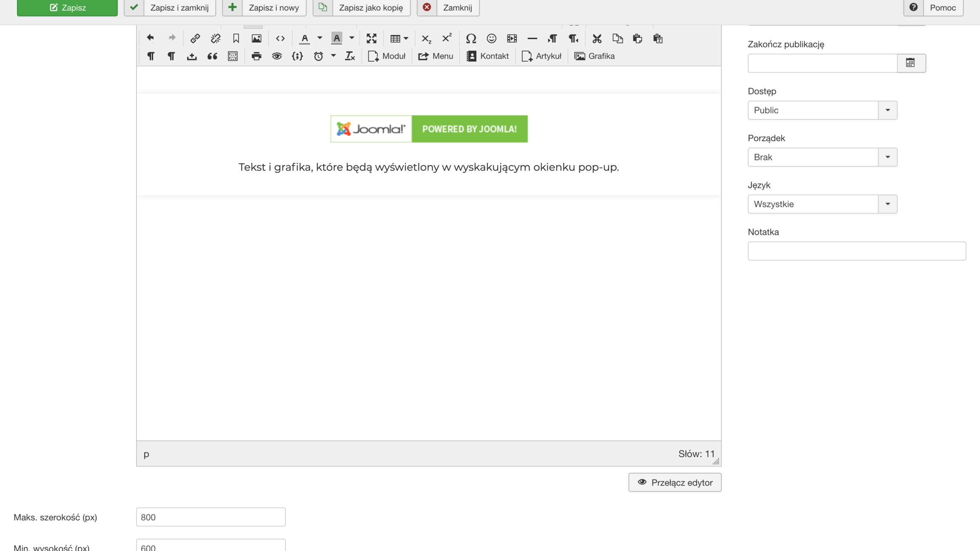The image size is (980, 551).
Task: Click the undo arrow in editor toolbar
Action: [x=150, y=38]
